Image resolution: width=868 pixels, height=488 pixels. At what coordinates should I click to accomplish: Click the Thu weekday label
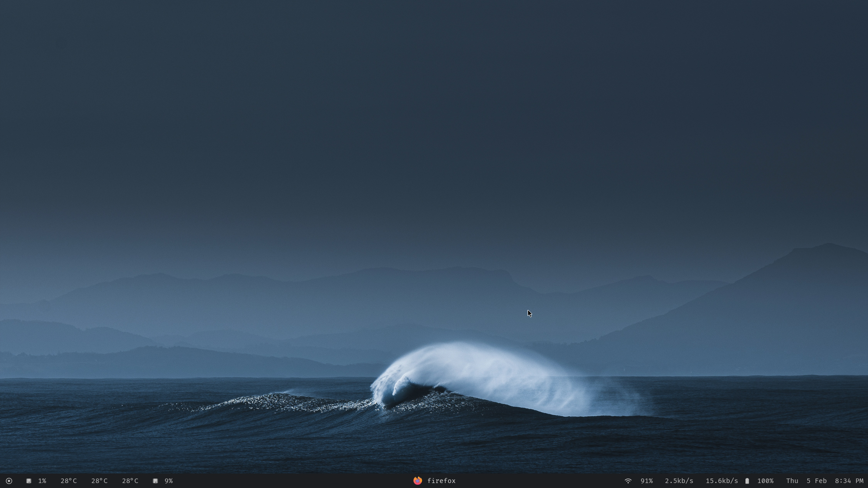(x=792, y=481)
